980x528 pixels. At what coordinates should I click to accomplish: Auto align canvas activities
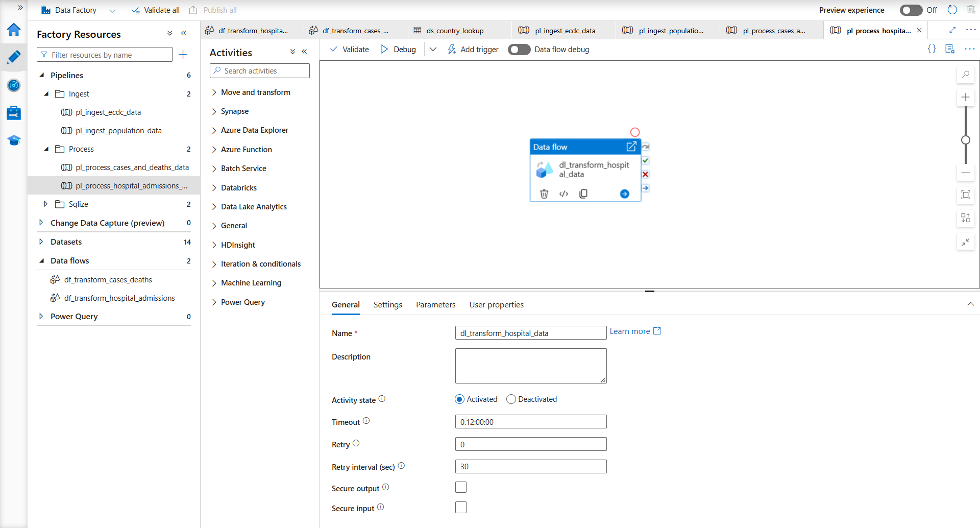pos(966,218)
